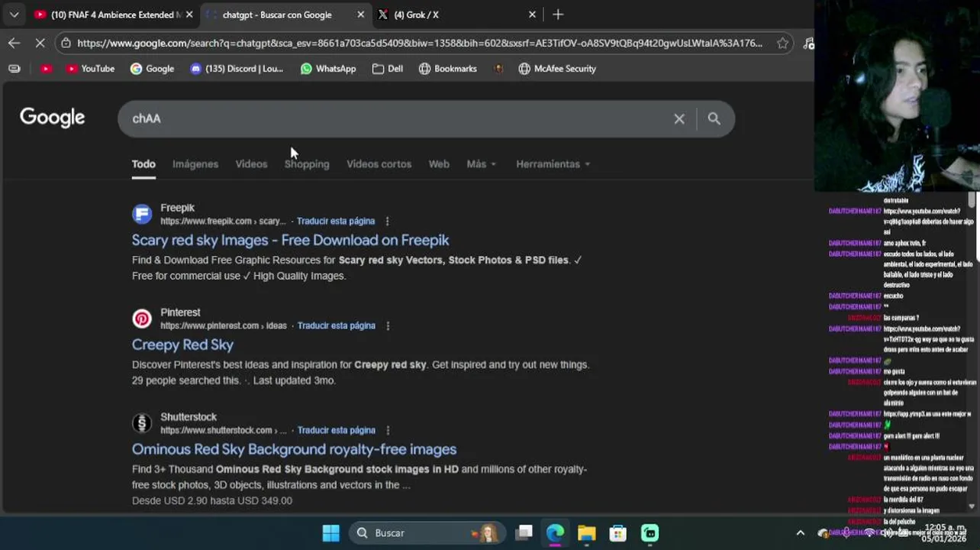Bookmark this page with the star icon
Image resolution: width=980 pixels, height=550 pixels.
click(x=782, y=44)
